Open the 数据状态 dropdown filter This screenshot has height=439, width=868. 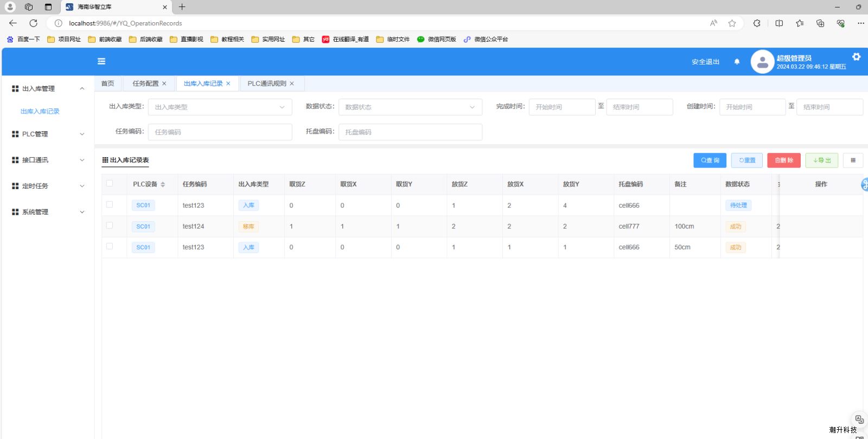410,107
